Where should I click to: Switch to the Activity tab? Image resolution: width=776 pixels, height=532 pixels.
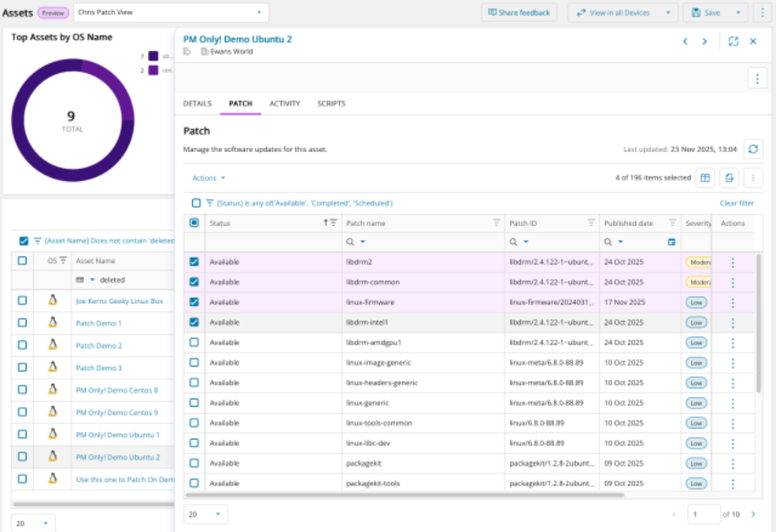(284, 104)
